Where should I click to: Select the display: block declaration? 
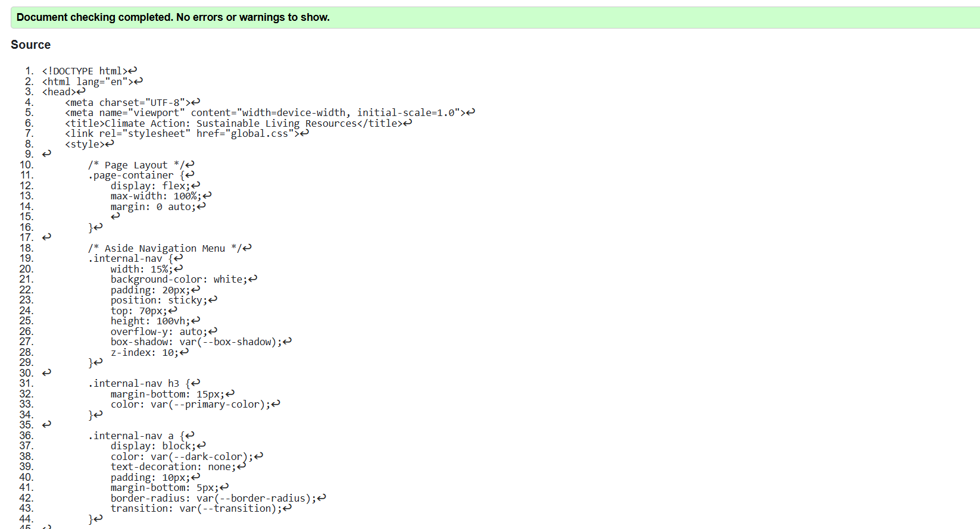(x=158, y=446)
